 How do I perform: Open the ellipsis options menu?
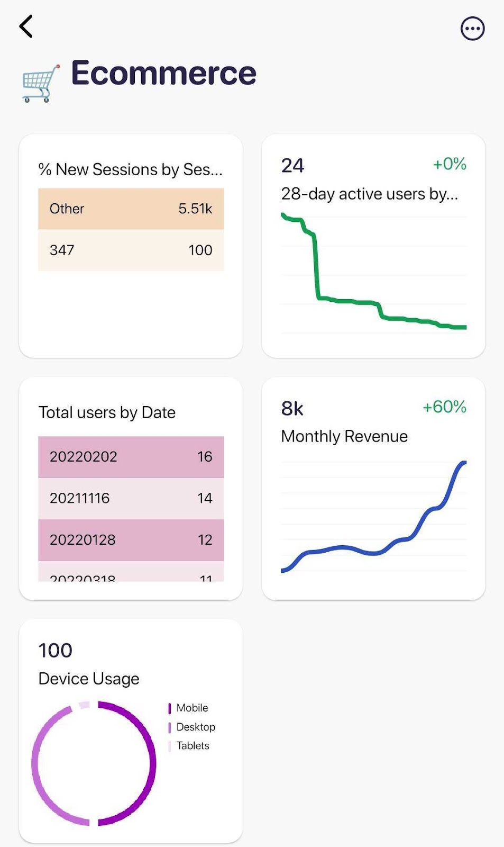[472, 29]
